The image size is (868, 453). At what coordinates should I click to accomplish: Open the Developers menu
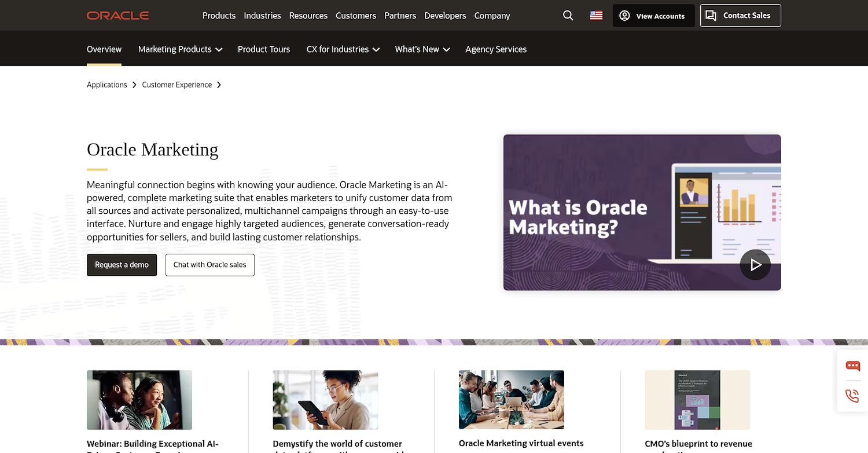coord(445,16)
